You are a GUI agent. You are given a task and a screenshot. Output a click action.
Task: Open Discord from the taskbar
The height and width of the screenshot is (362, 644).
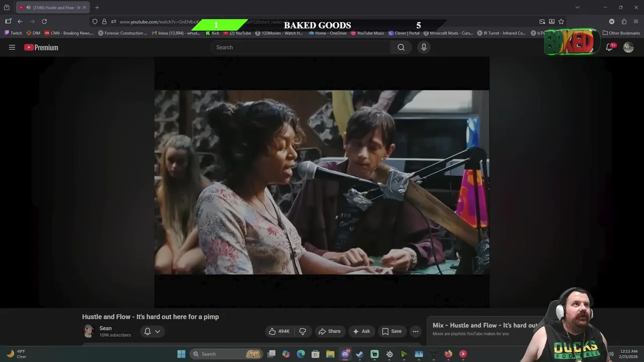point(345,354)
